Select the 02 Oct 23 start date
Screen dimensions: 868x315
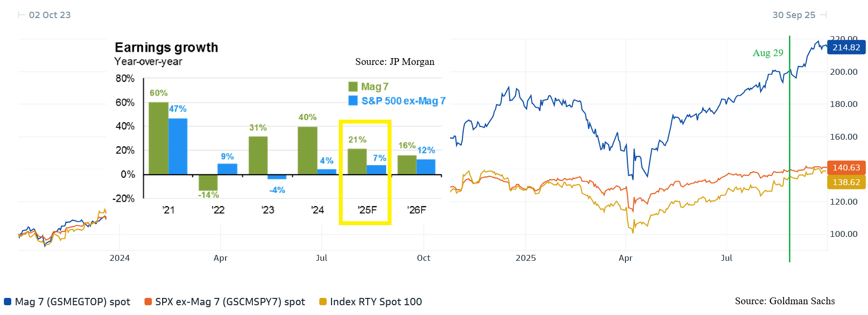[x=50, y=15]
